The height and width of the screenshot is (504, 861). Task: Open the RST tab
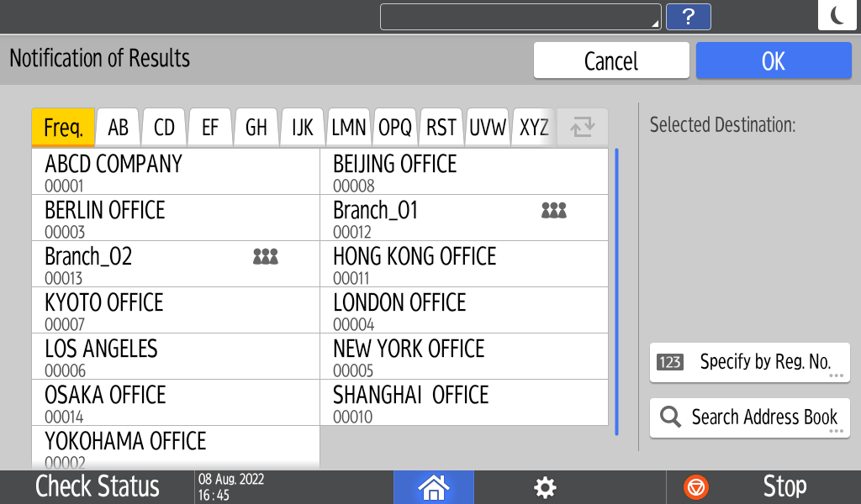441,128
